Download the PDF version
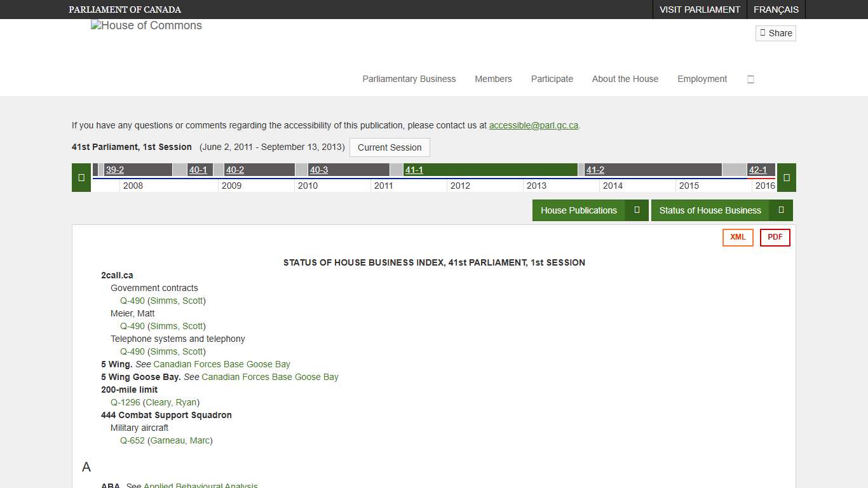Image resolution: width=868 pixels, height=488 pixels. [x=775, y=238]
